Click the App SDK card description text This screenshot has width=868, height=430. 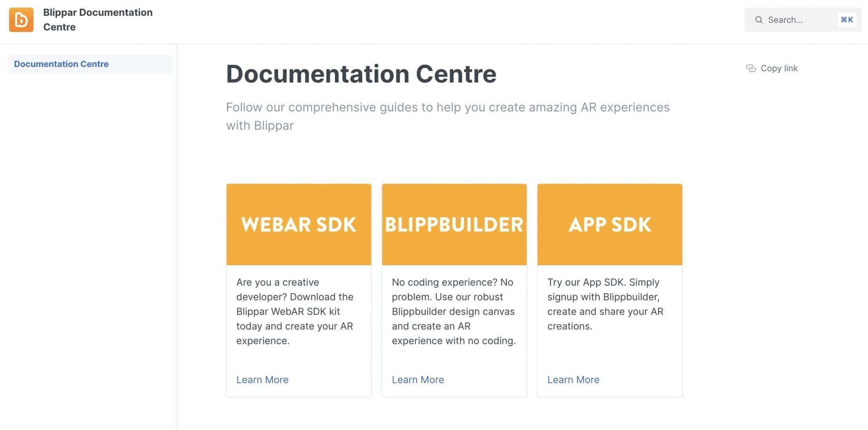(x=605, y=304)
